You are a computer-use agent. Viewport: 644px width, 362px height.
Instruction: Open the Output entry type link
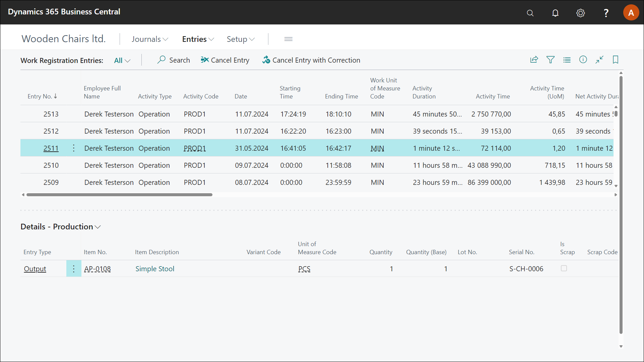pos(35,269)
